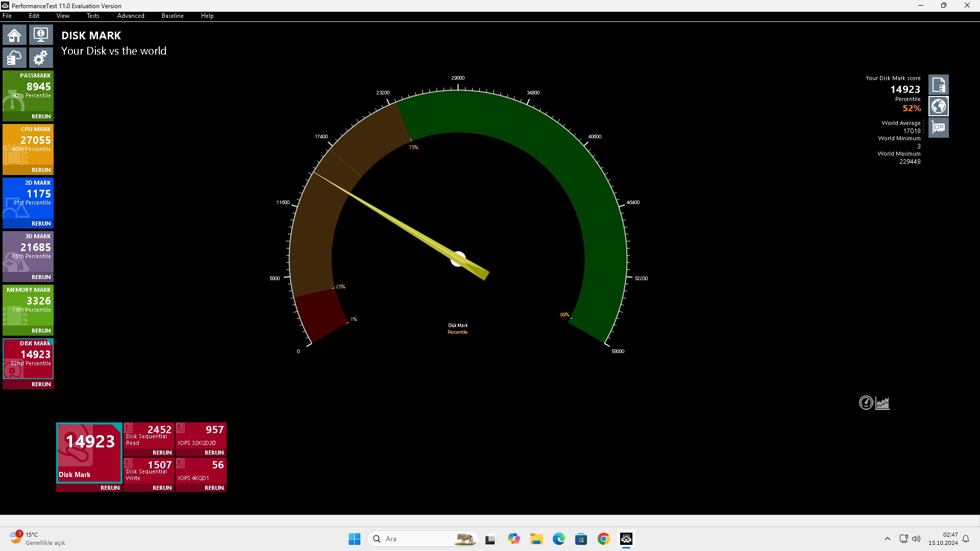Open the settings gears icon
Screen dimensions: 980x551
(x=41, y=58)
